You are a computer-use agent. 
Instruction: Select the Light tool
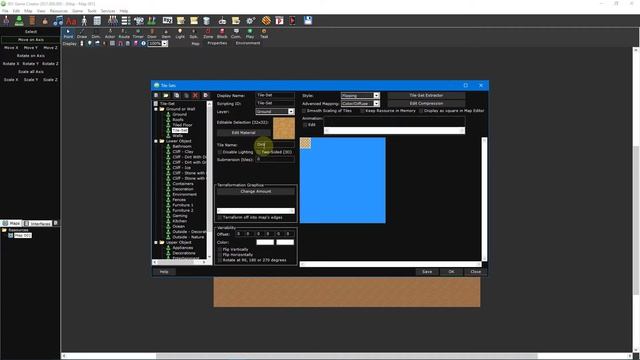pyautogui.click(x=180, y=33)
